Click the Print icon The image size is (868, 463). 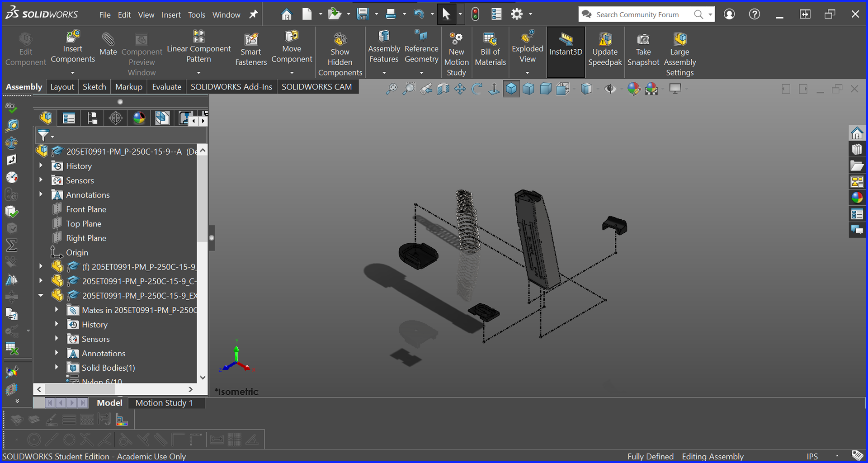[391, 14]
